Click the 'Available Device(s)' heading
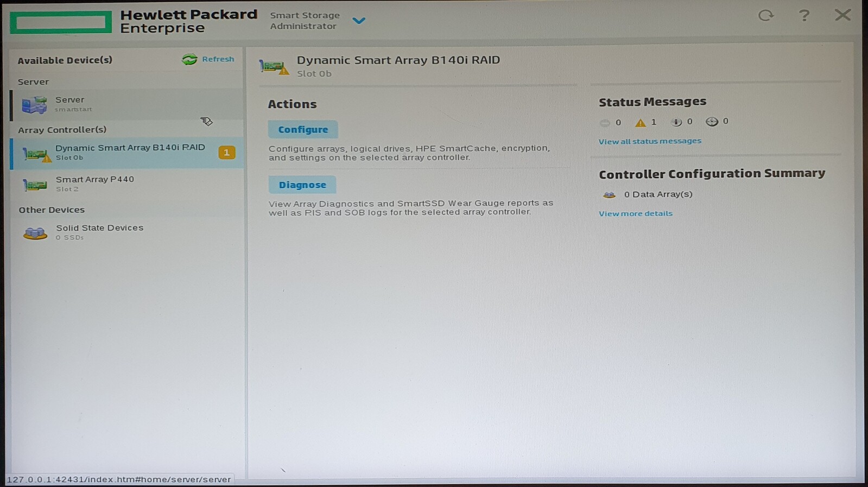 [65, 60]
